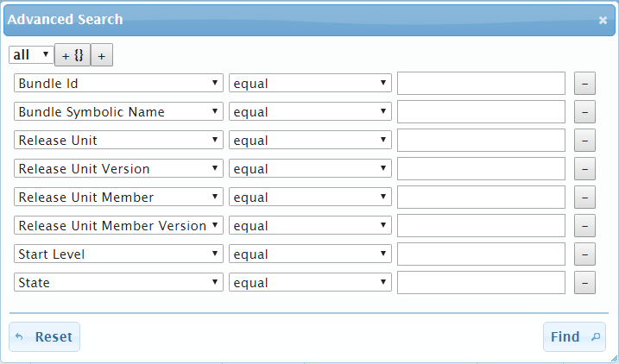The width and height of the screenshot is (619, 364).
Task: Add a new search rule
Action: click(x=102, y=55)
